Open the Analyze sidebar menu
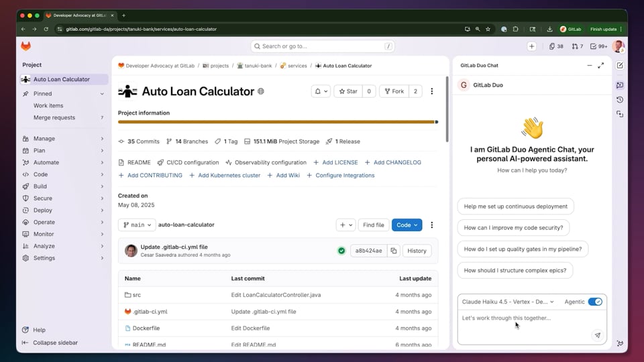This screenshot has width=644, height=362. tap(64, 246)
